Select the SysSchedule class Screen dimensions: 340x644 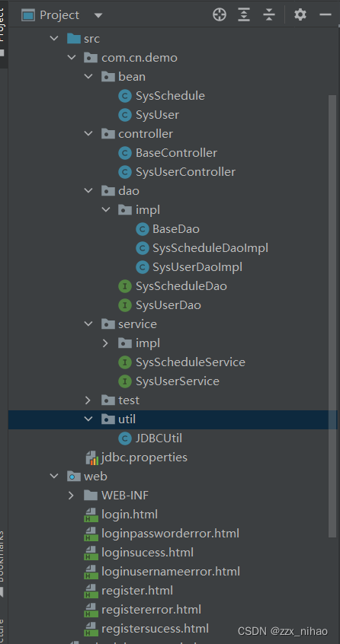[x=170, y=96]
